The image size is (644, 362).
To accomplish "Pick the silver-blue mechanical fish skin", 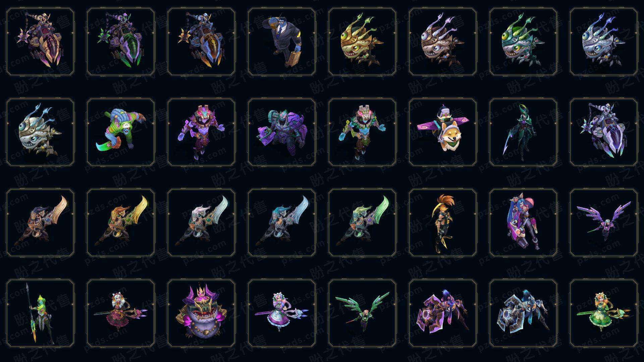I will 604,42.
